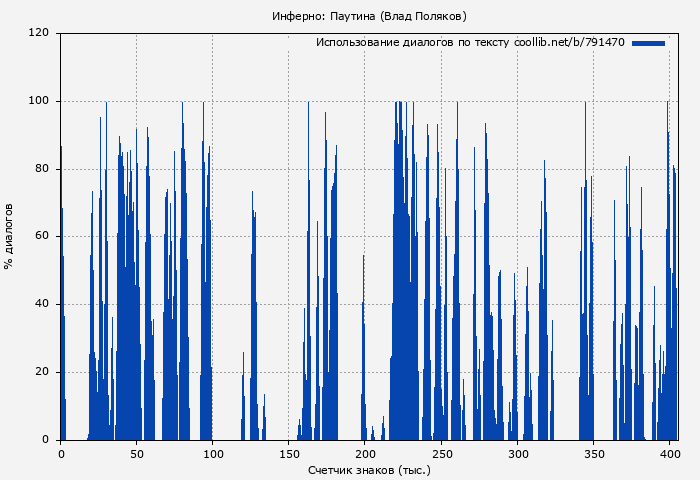The width and height of the screenshot is (700, 480).
Task: Click the 300 tick label on x-axis
Action: [x=517, y=453]
